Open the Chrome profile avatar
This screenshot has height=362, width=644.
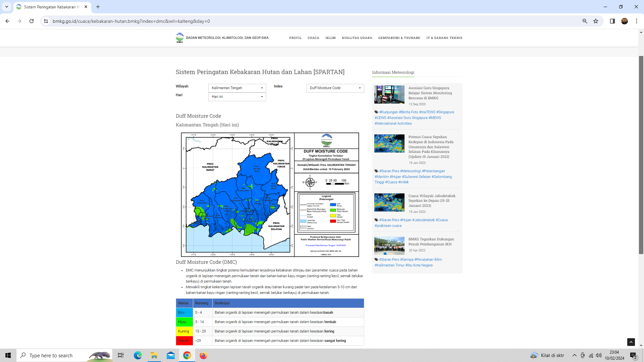click(625, 21)
